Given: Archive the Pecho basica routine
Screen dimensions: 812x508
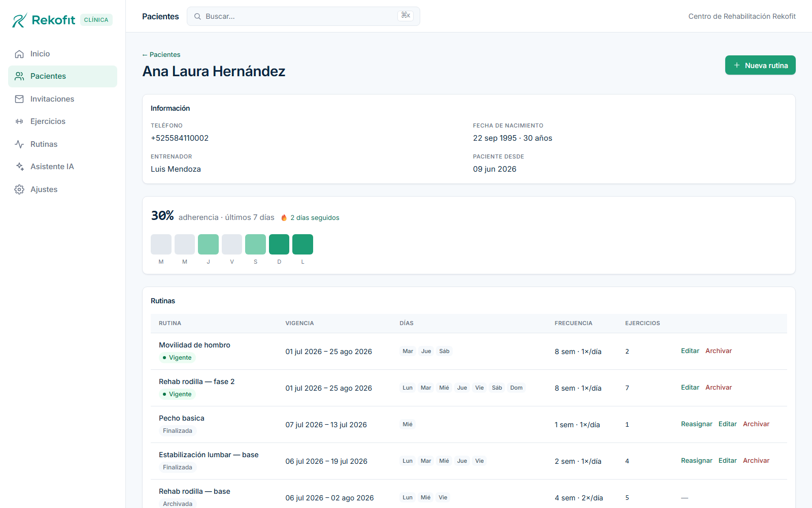Looking at the screenshot, I should [x=756, y=424].
